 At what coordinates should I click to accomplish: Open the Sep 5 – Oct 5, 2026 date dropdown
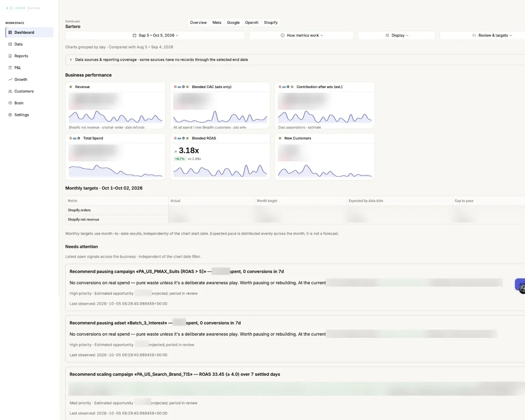155,36
